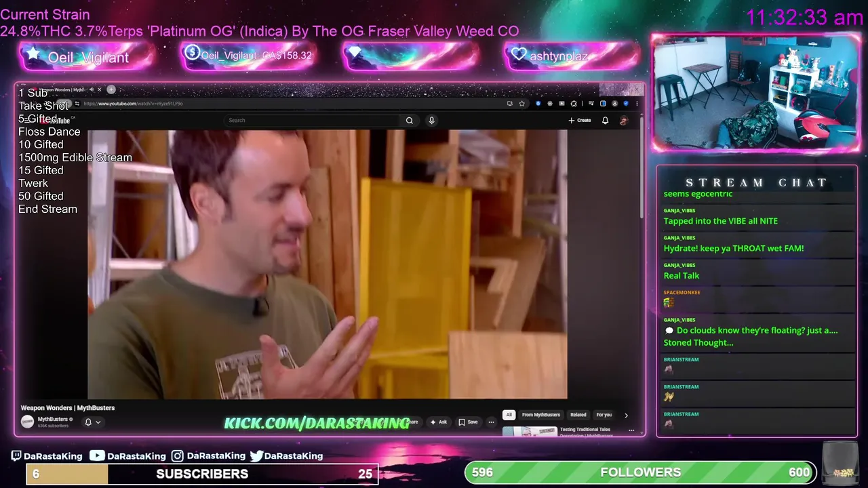The width and height of the screenshot is (868, 488).
Task: Open the YouTube account avatar menu
Action: tap(624, 121)
